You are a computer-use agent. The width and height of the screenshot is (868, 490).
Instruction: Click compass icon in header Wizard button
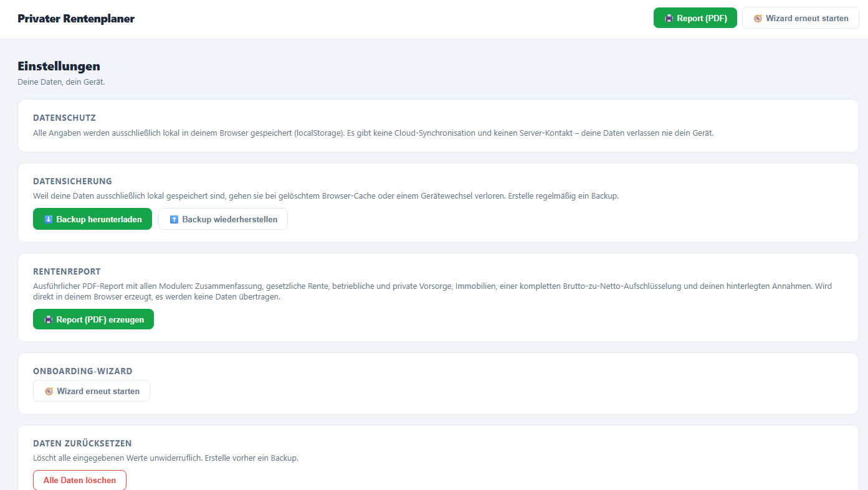pyautogui.click(x=758, y=18)
